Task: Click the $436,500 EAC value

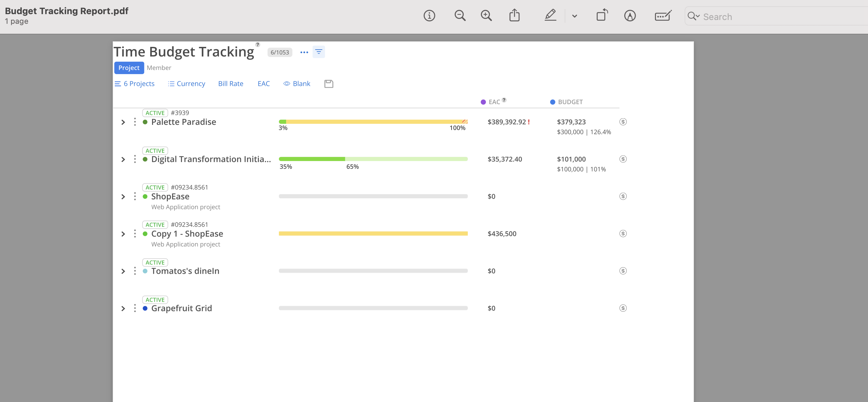Action: coord(502,233)
